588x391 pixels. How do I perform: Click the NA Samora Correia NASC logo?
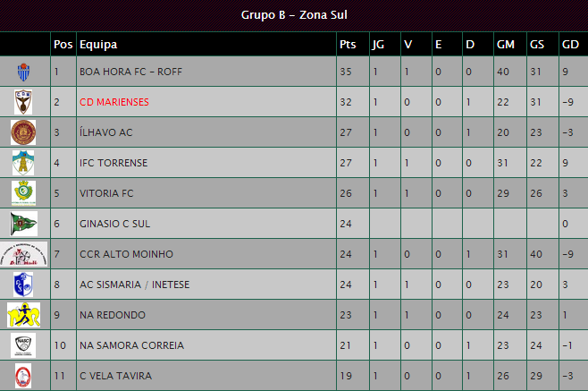click(23, 345)
